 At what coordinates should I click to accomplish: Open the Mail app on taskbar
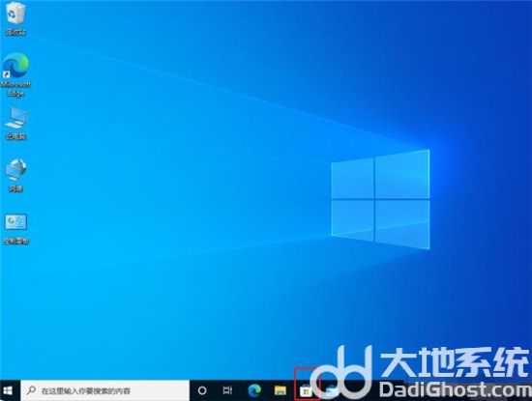(x=331, y=391)
